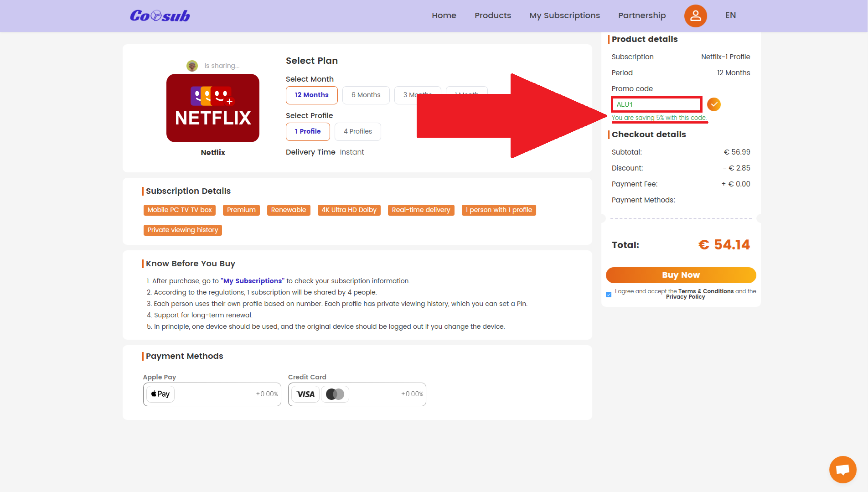The height and width of the screenshot is (492, 868).
Task: Click the promo code confirm checkmark icon
Action: [x=713, y=104]
